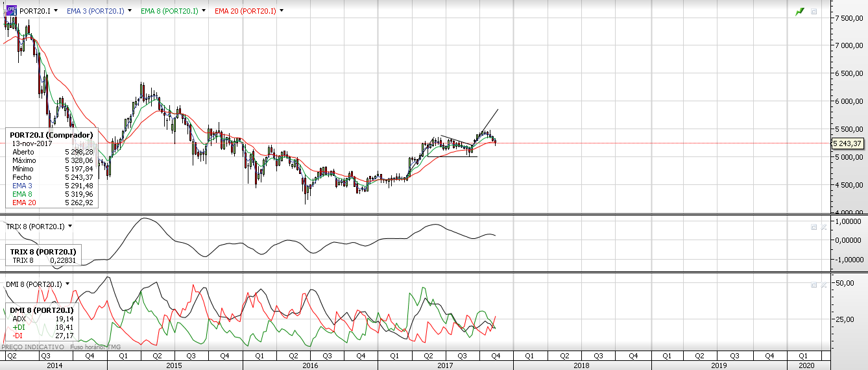Click the ADX value 19,14
The width and height of the screenshot is (868, 370).
pyautogui.click(x=65, y=319)
